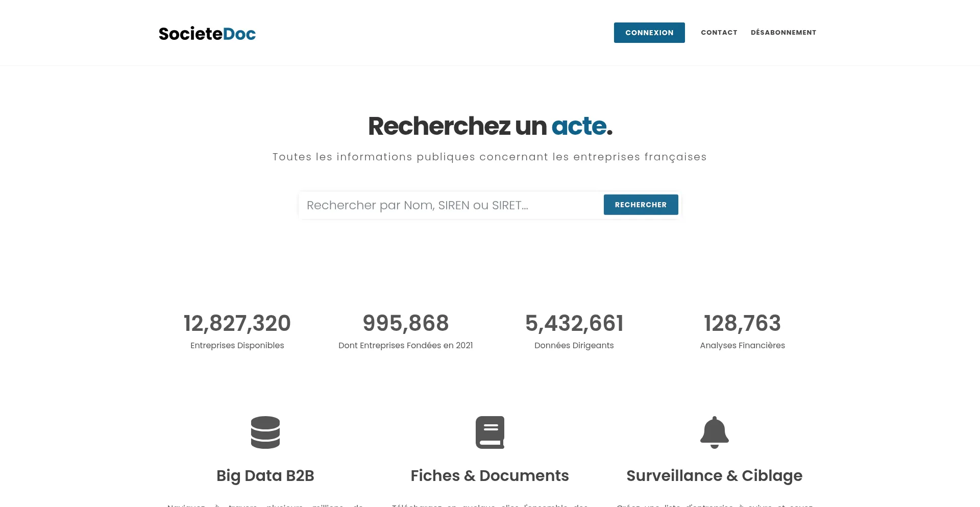Click the database icon above Big Data B2B

click(x=265, y=432)
